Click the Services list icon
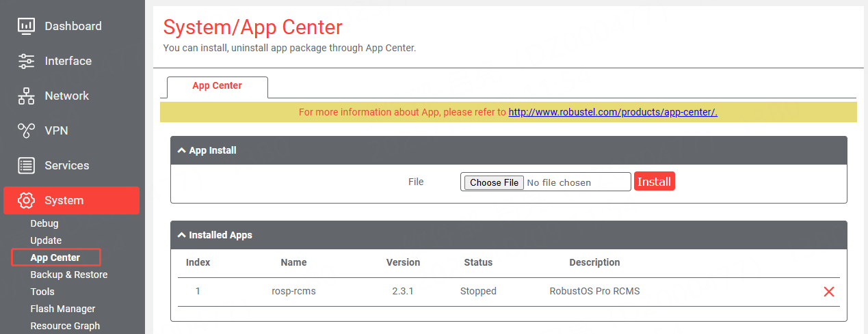The width and height of the screenshot is (868, 334). pyautogui.click(x=27, y=165)
